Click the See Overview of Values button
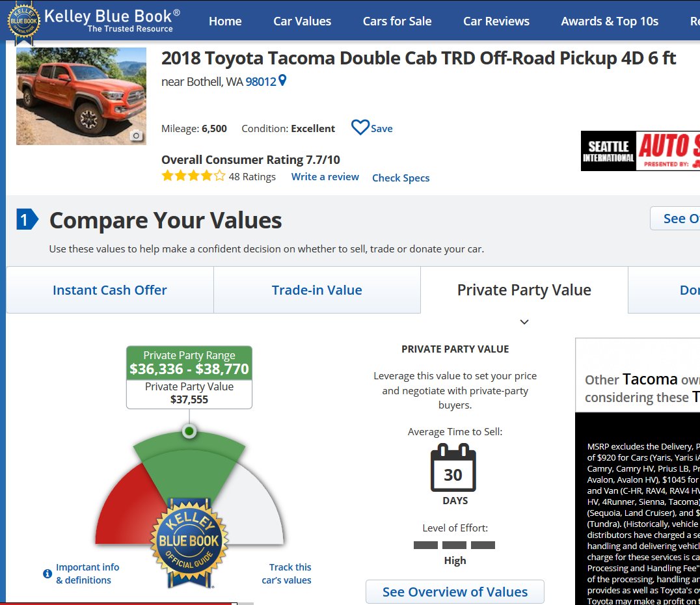Viewport: 700px width, 605px height. click(x=455, y=591)
